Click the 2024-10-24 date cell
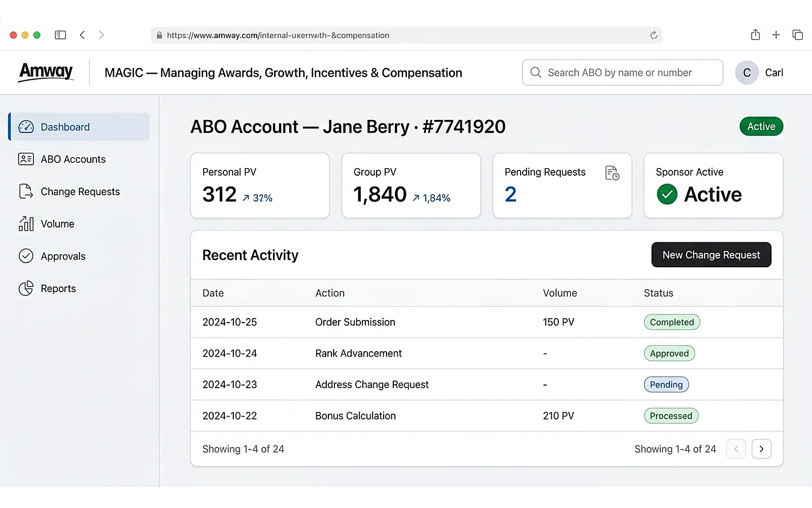 click(x=229, y=353)
